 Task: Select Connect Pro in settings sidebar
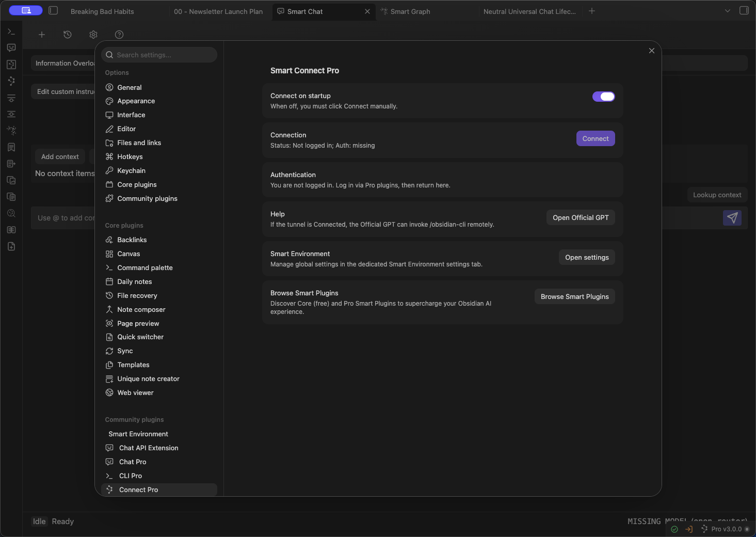tap(159, 490)
